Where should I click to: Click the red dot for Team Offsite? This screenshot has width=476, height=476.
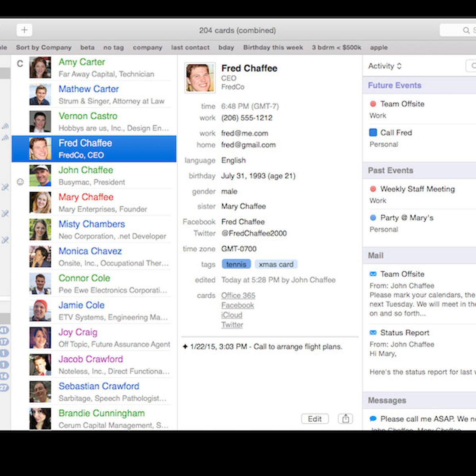pyautogui.click(x=373, y=104)
